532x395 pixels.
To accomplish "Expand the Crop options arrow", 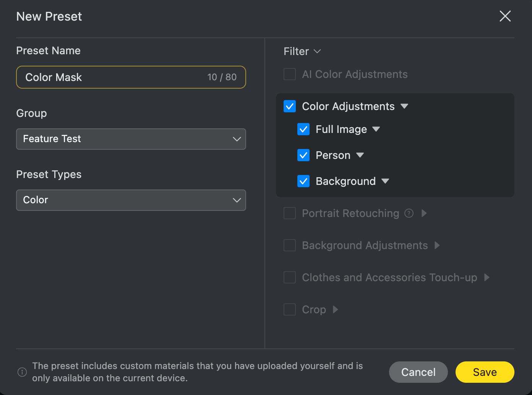I will [x=335, y=309].
